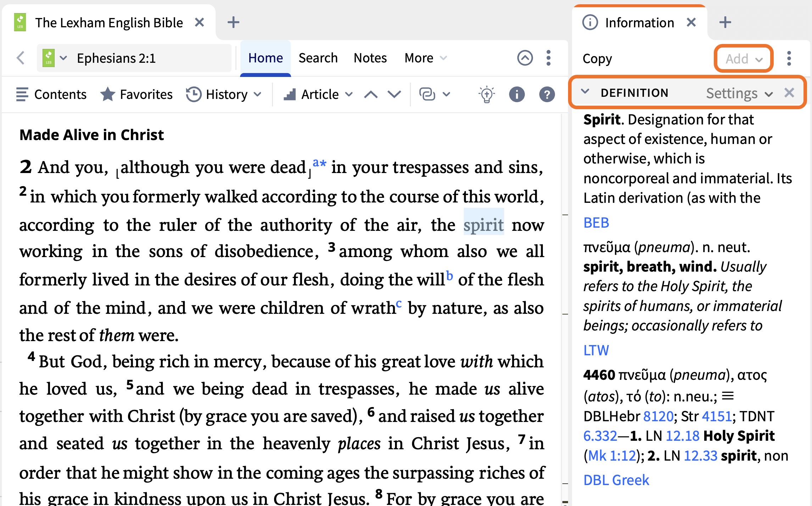Open the History clock icon

point(194,94)
